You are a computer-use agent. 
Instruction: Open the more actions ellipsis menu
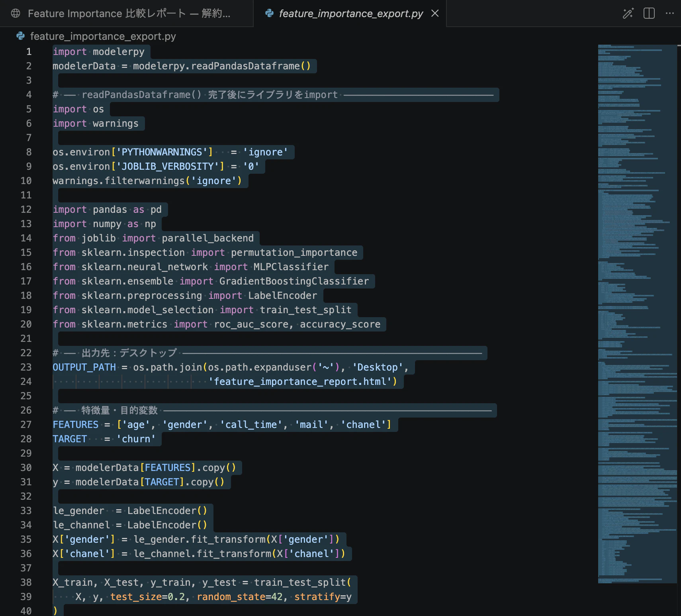pos(670,14)
